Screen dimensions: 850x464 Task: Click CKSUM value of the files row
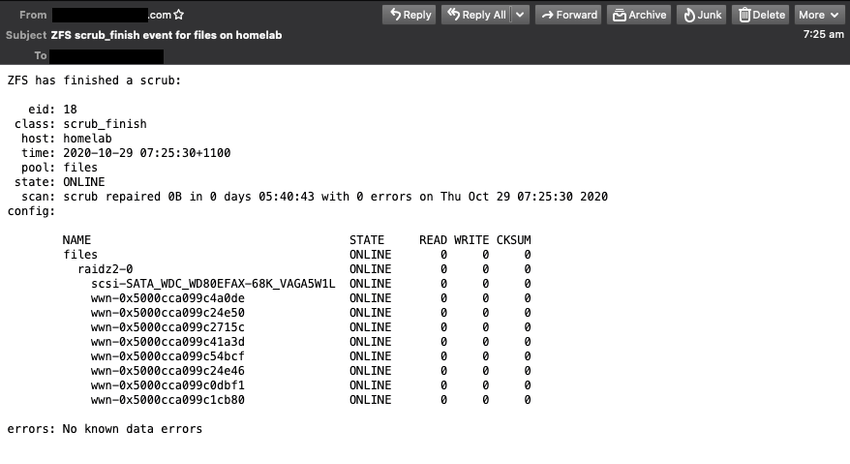[x=527, y=255]
